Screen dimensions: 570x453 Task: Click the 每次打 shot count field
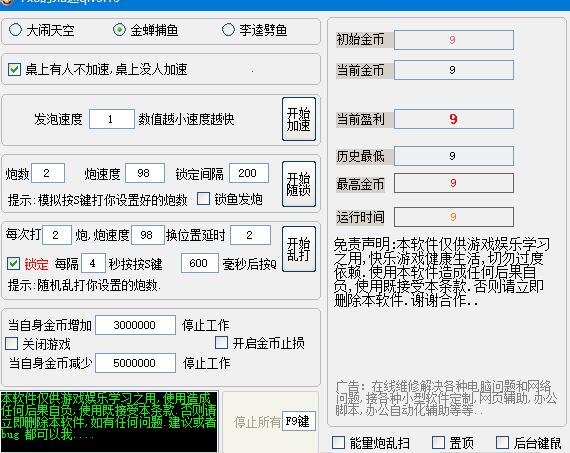(57, 235)
